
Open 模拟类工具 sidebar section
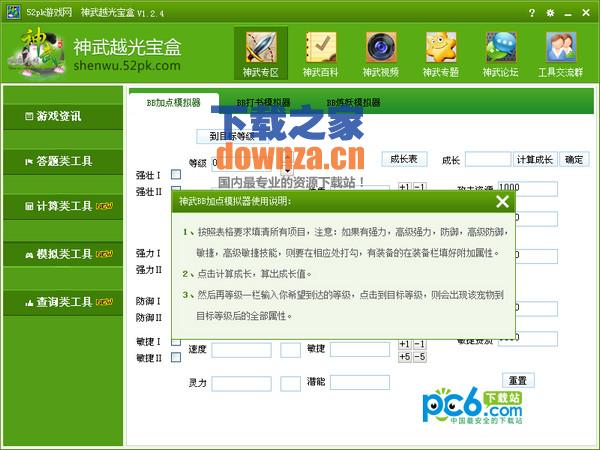point(63,254)
